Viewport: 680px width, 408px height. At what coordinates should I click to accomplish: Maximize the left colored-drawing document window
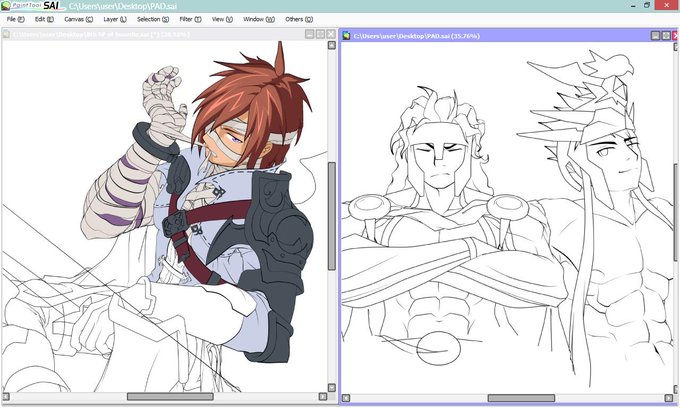tap(320, 34)
